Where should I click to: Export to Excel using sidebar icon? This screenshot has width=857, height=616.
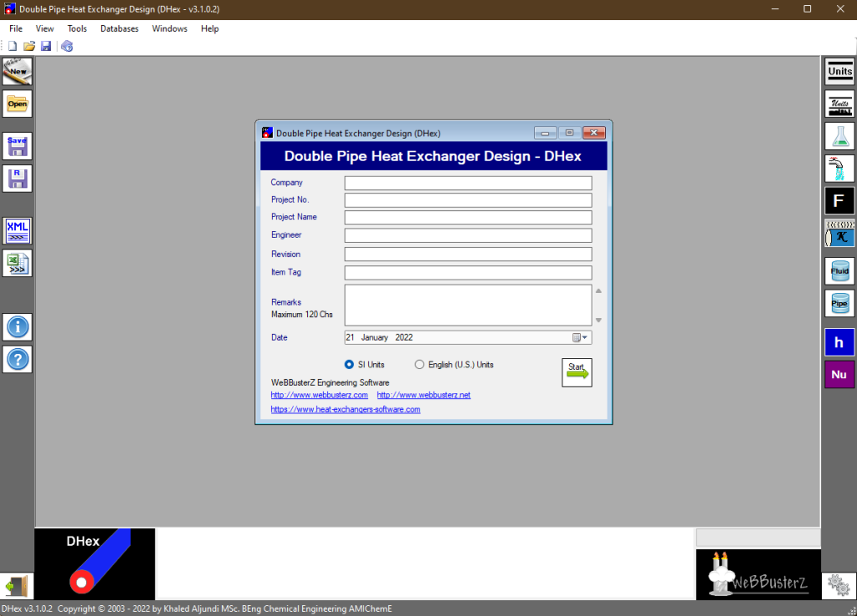click(18, 263)
